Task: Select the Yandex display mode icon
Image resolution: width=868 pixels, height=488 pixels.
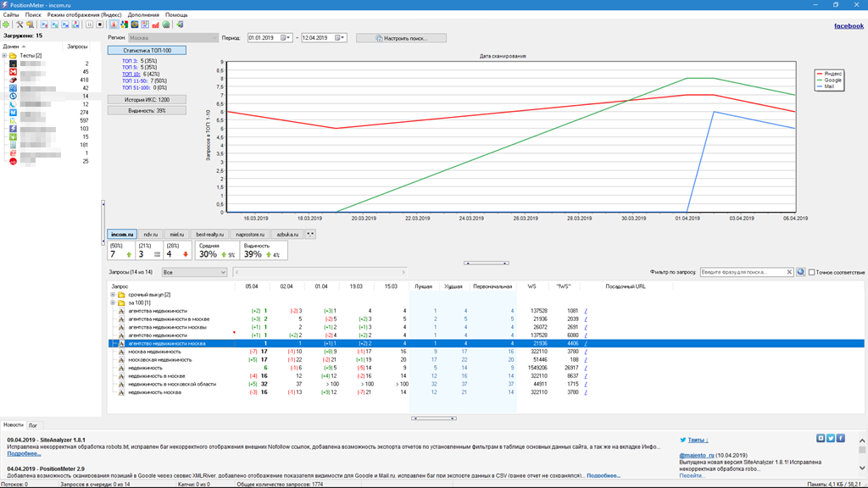Action: point(114,25)
